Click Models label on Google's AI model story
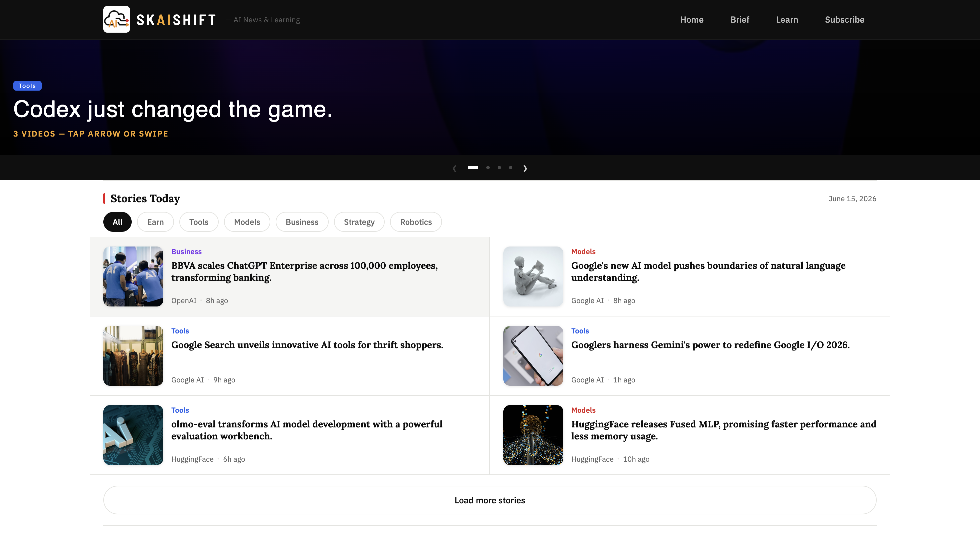The image size is (980, 533). [x=583, y=252]
